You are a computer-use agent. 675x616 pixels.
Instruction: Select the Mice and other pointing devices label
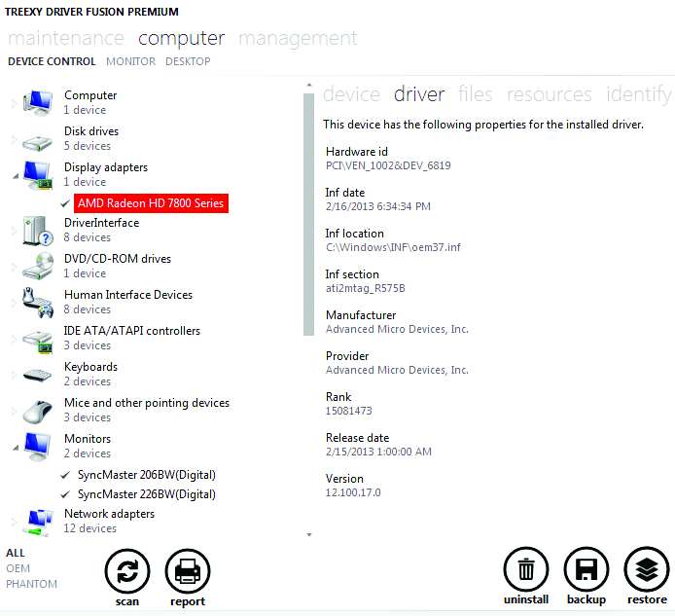[147, 403]
